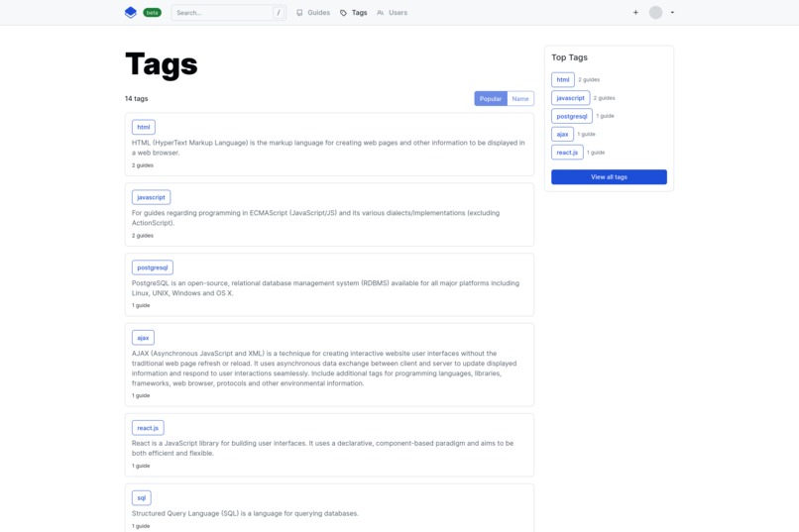Viewport: 799px width, 532px height.
Task: Click '1 guide' next to sidebar postgresql
Action: point(606,116)
